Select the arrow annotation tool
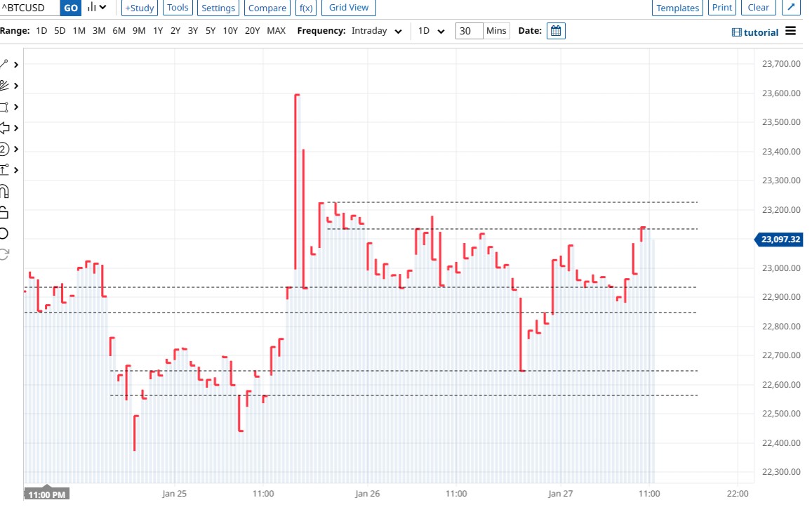Image resolution: width=812 pixels, height=512 pixels. 4,128
